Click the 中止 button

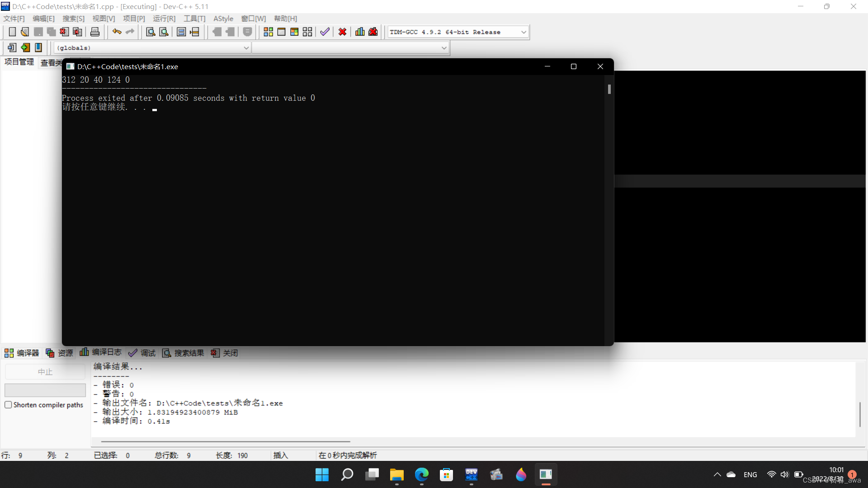(45, 372)
